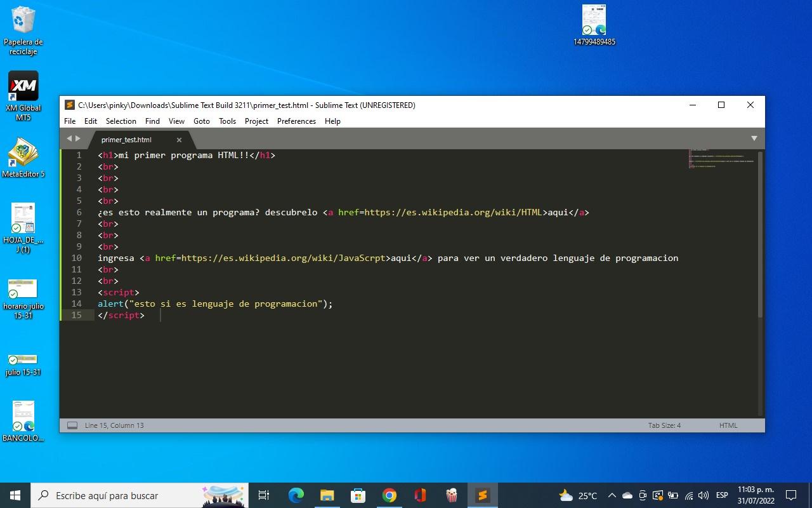Image resolution: width=812 pixels, height=508 pixels.
Task: Click the closing script tag
Action: tap(121, 315)
